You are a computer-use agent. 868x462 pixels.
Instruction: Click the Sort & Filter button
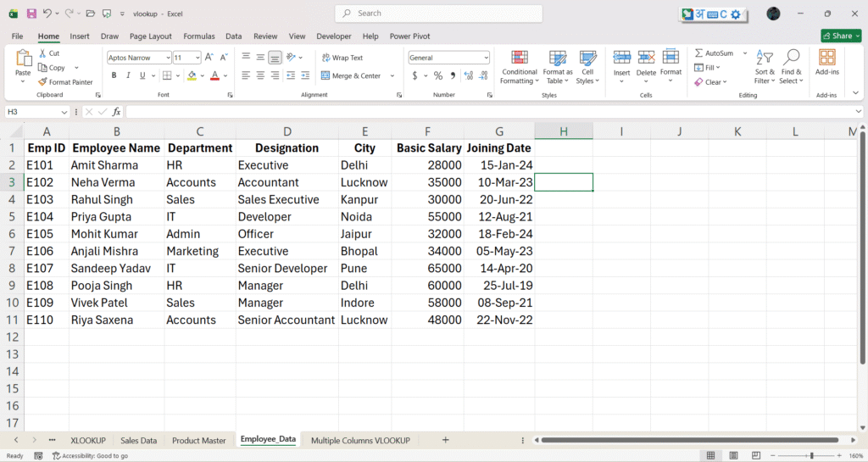[765, 67]
